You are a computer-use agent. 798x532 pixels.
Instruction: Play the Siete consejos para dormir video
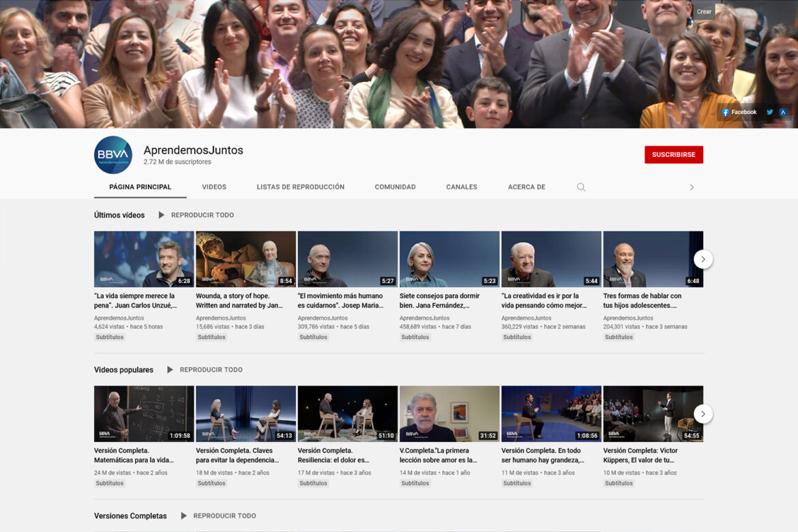point(449,258)
